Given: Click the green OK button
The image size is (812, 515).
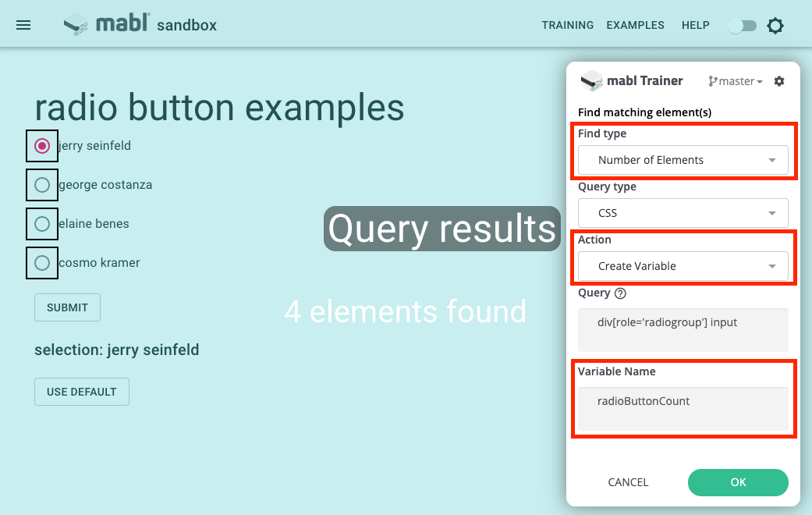Looking at the screenshot, I should coord(737,482).
